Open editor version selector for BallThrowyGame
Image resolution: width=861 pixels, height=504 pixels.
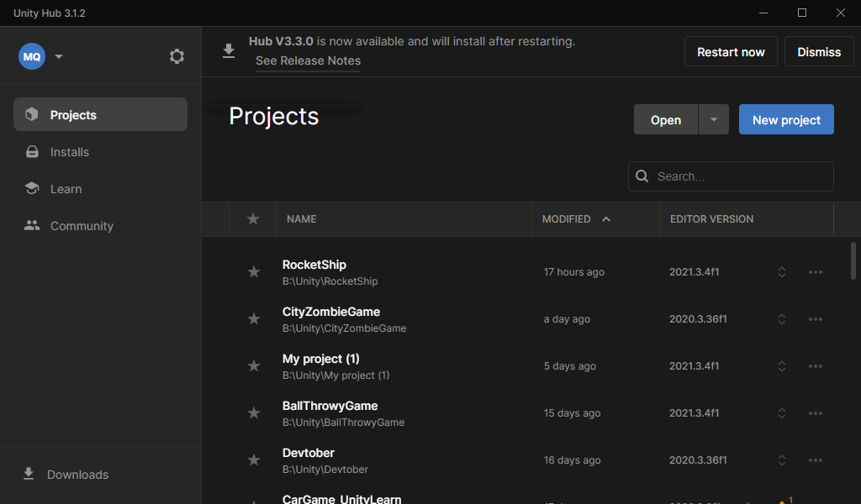tap(782, 413)
